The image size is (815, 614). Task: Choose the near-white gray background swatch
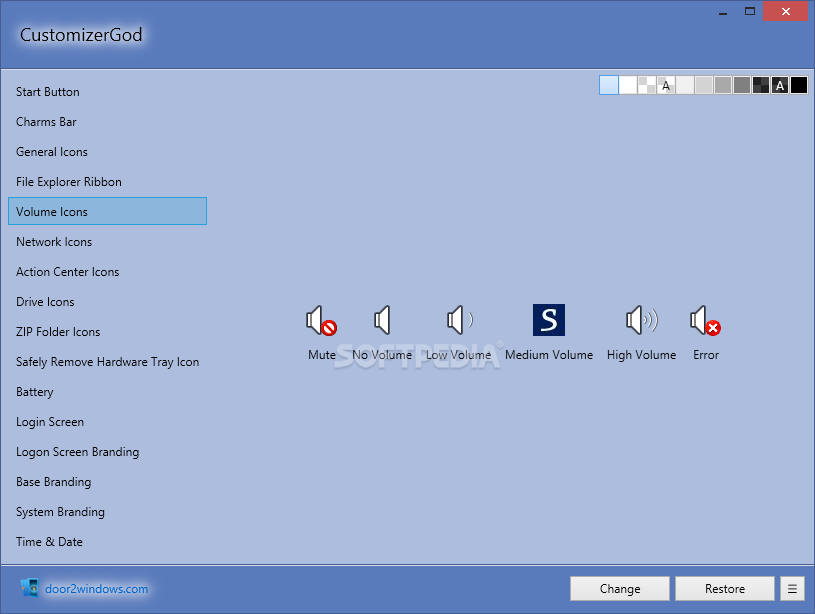[x=685, y=85]
